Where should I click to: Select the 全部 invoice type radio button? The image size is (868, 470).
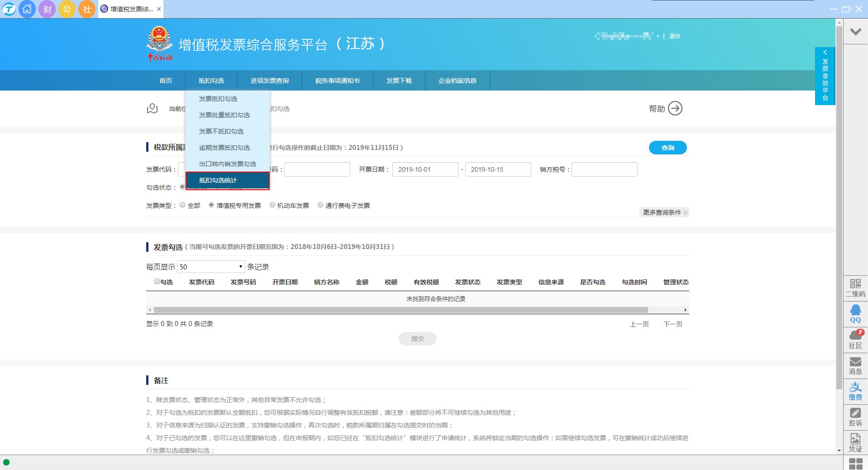coord(182,205)
